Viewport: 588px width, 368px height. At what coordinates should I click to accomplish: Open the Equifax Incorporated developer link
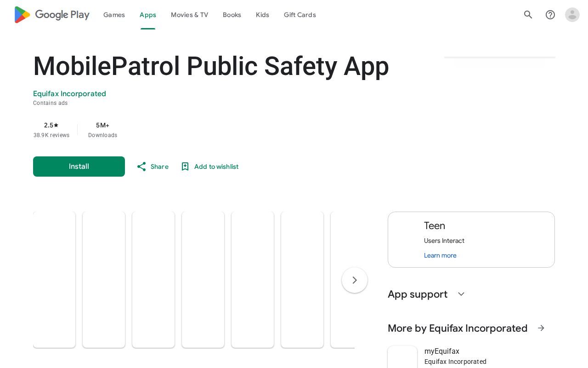(x=69, y=94)
